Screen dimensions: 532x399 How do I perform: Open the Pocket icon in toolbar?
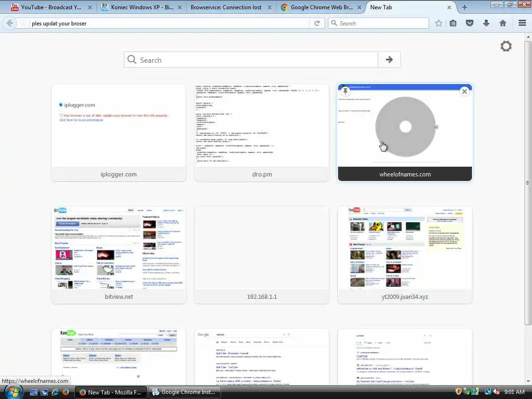pyautogui.click(x=470, y=23)
